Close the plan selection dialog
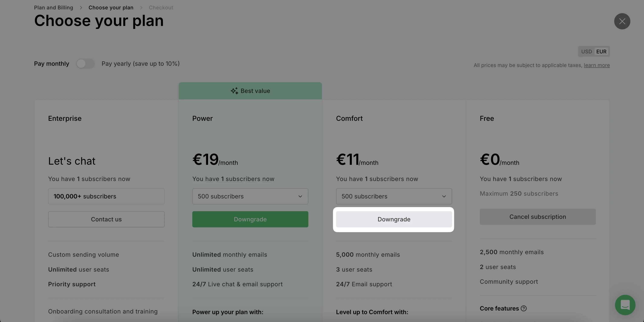Screen dimensions: 644x322 (622, 21)
